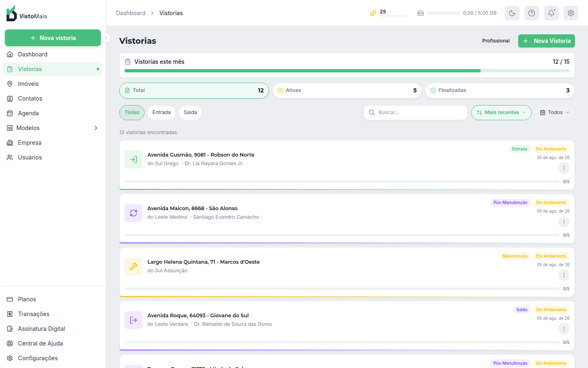Viewport: 588px width, 368px height.
Task: Click the Vistorias este mês progress bar
Action: 347,71
